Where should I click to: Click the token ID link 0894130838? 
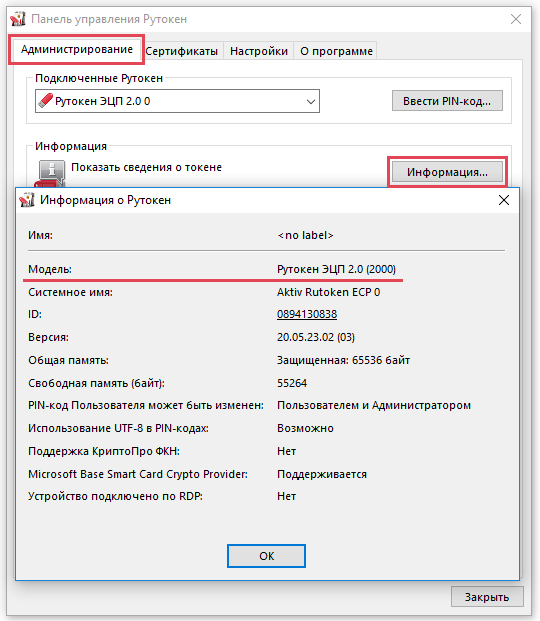307,314
